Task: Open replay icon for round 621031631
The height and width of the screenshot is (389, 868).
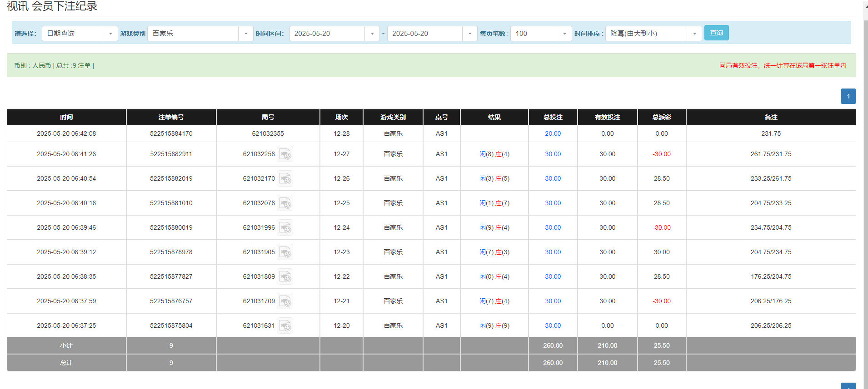Action: [x=285, y=326]
